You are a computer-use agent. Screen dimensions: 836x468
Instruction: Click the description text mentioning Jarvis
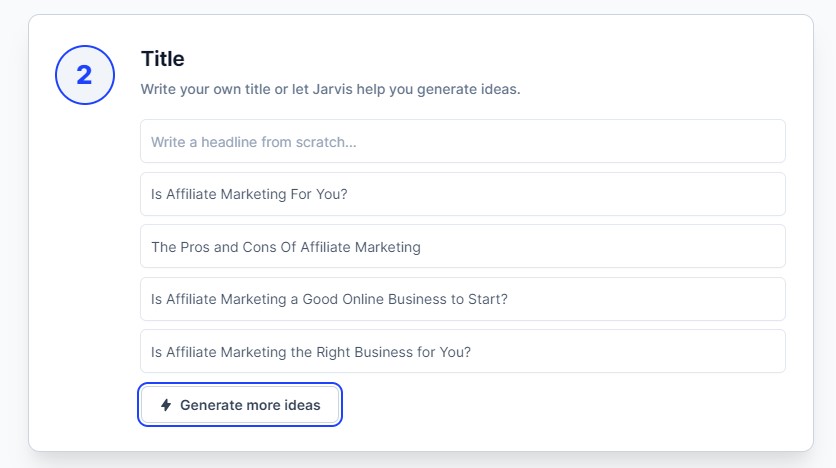(x=330, y=89)
